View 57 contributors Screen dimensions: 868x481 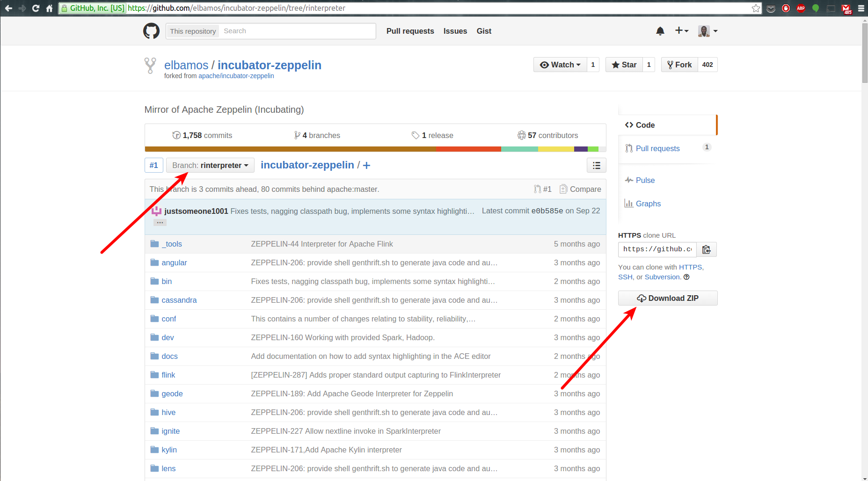point(547,135)
